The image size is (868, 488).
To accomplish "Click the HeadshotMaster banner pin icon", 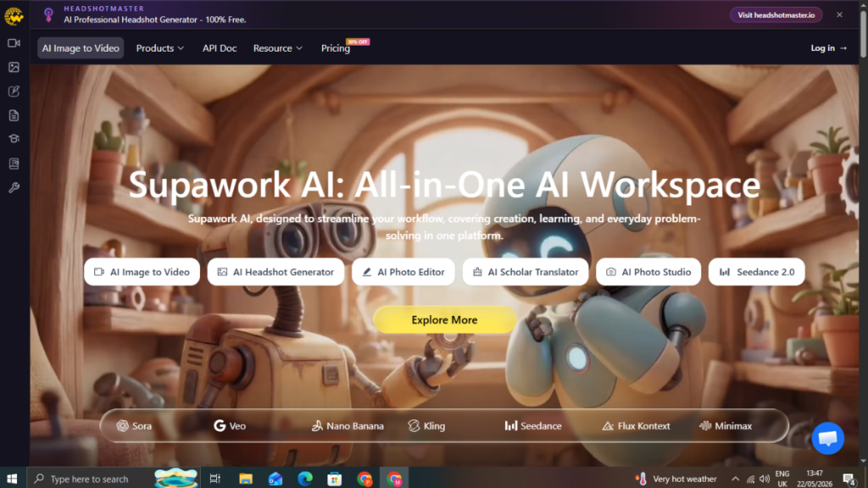I will coord(48,15).
